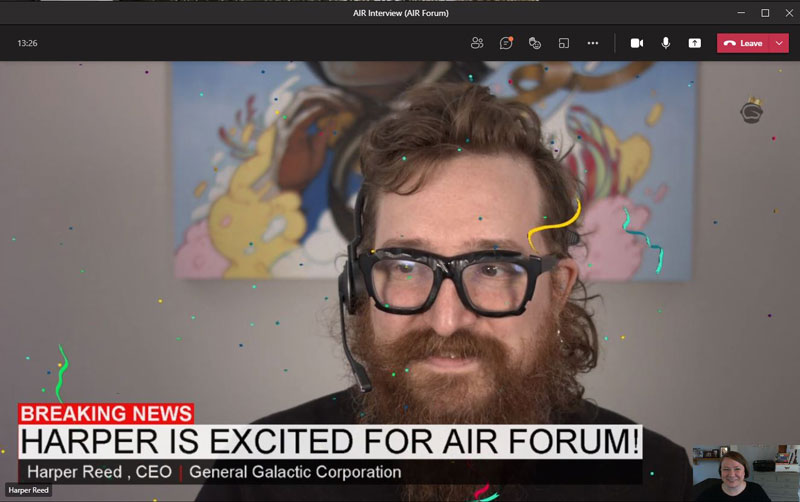This screenshot has width=800, height=502.
Task: Minimize the Teams meeting window
Action: (x=741, y=13)
